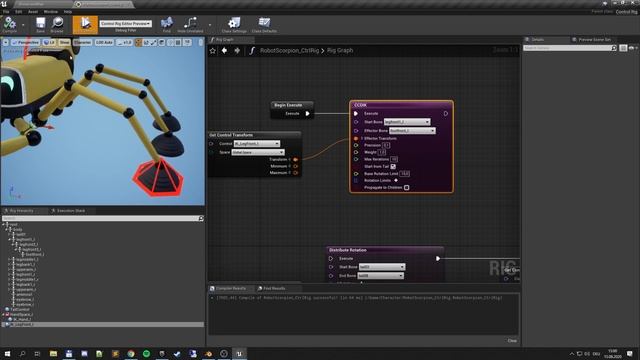
Task: Click the Save toolbar icon
Action: [40, 24]
